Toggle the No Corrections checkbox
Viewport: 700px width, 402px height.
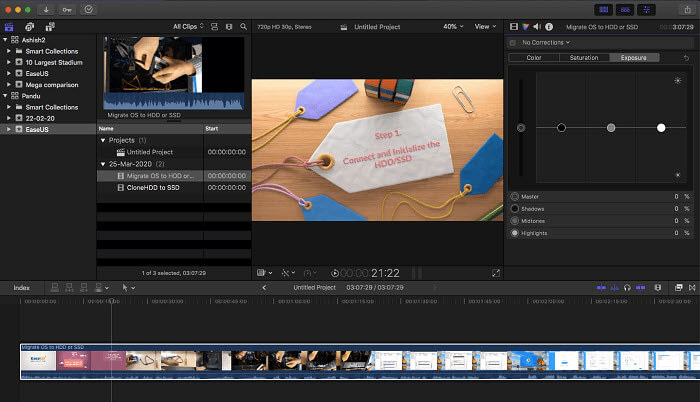513,43
